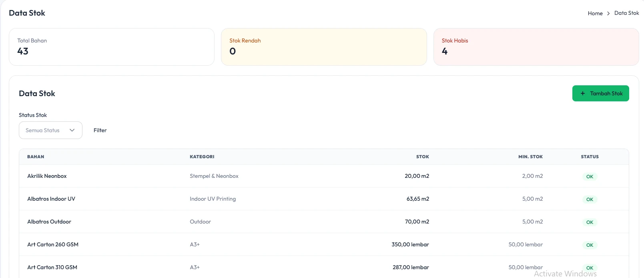Viewport: 644px width, 278px height.
Task: Click the breadcrumb chevron separator icon
Action: [608, 13]
